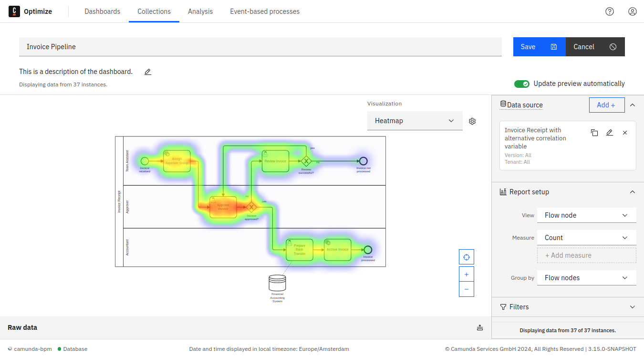Open the Event-based processes tab
The image size is (644, 358).
[x=265, y=11]
